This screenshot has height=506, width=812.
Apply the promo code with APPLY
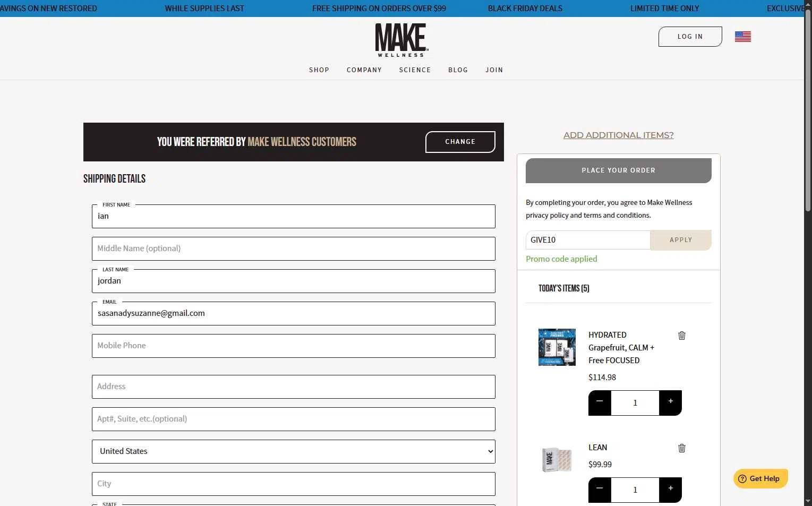click(x=681, y=240)
